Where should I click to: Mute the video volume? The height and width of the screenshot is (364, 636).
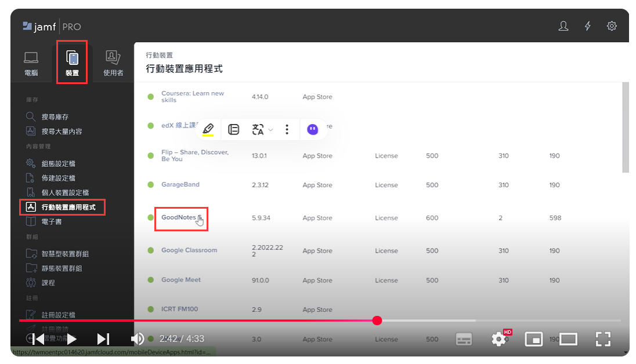pos(138,339)
